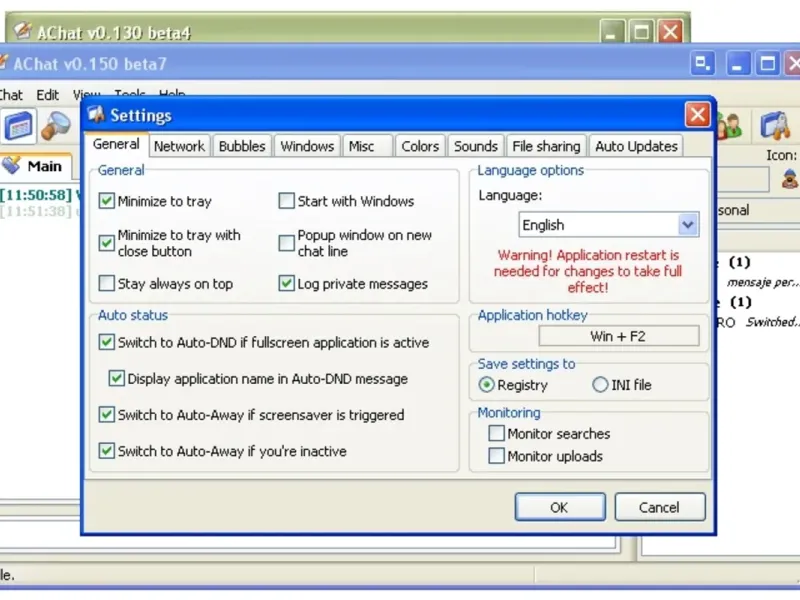Open the Misc tab
This screenshot has height=600, width=800.
point(367,146)
